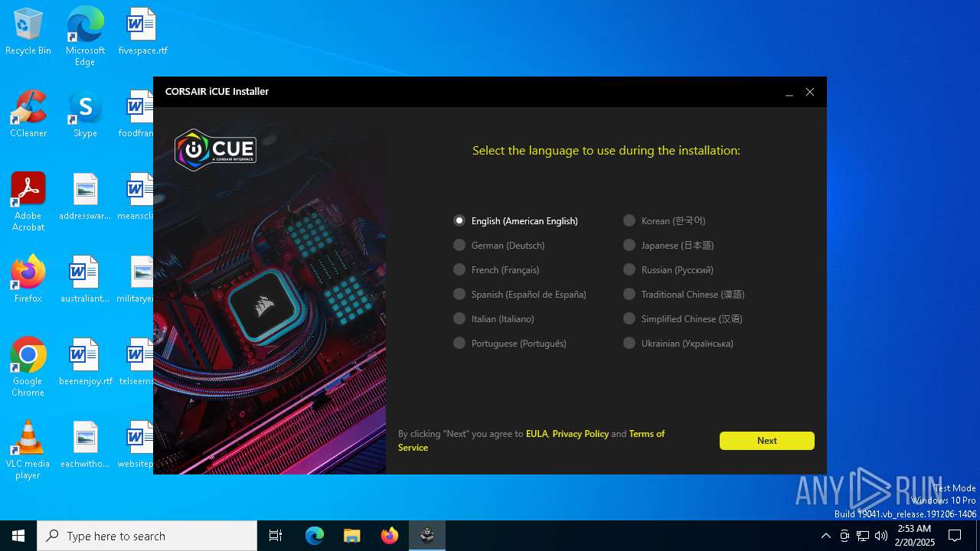The height and width of the screenshot is (551, 980).
Task: Close the CORSAIR iCUE Installer window
Action: pos(810,92)
